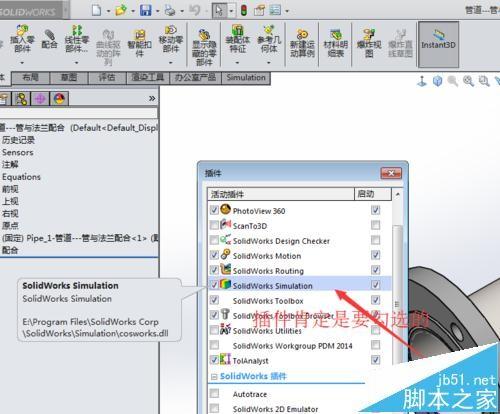Insert a 材料明细表 bill of materials
The image size is (500, 414).
(335, 44)
